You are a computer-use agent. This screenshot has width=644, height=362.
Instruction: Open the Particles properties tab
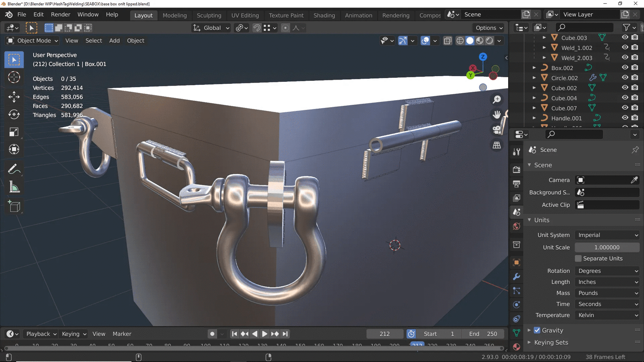tap(516, 290)
